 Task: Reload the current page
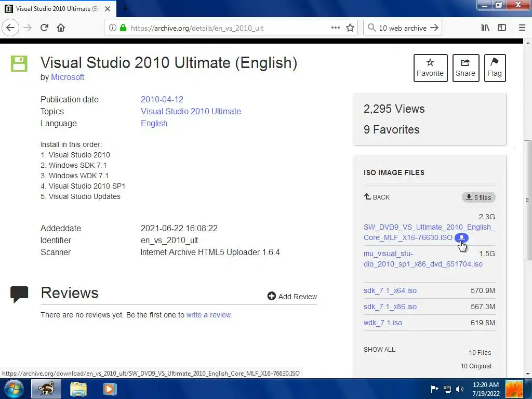click(45, 28)
